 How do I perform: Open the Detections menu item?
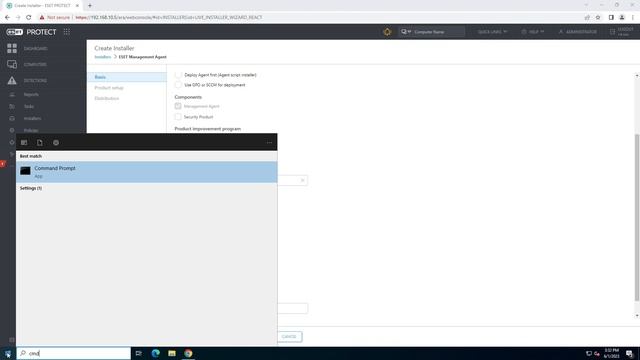point(35,81)
